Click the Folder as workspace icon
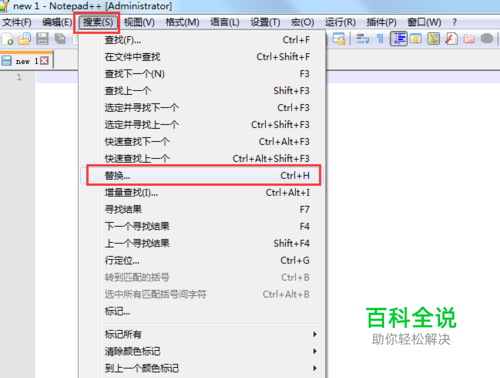Image resolution: width=500 pixels, height=378 pixels. click(x=469, y=39)
